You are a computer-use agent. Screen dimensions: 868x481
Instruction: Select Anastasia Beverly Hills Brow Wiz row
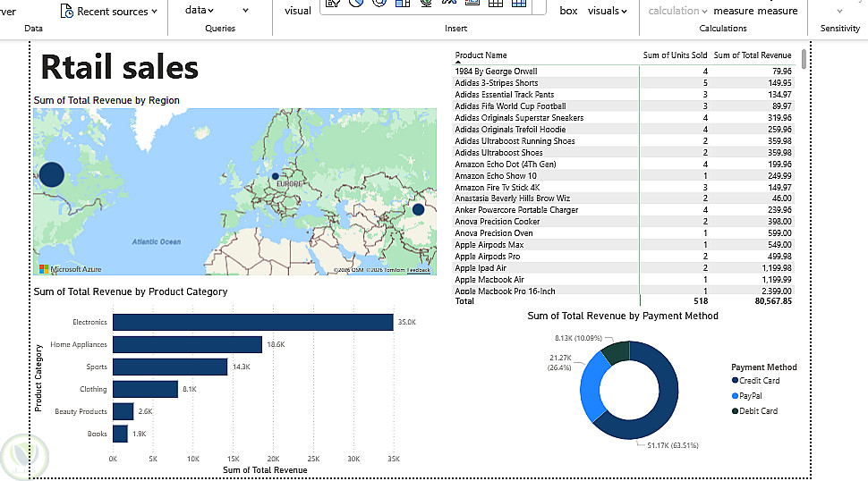[x=623, y=198]
